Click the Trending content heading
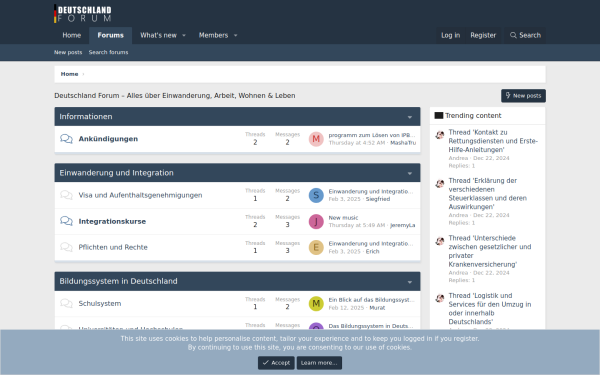 coord(473,116)
